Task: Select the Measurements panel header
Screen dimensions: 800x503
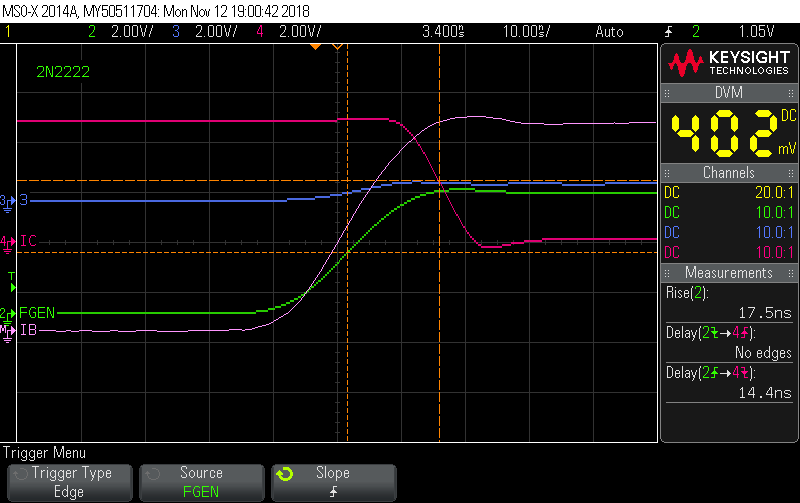Action: pyautogui.click(x=729, y=273)
